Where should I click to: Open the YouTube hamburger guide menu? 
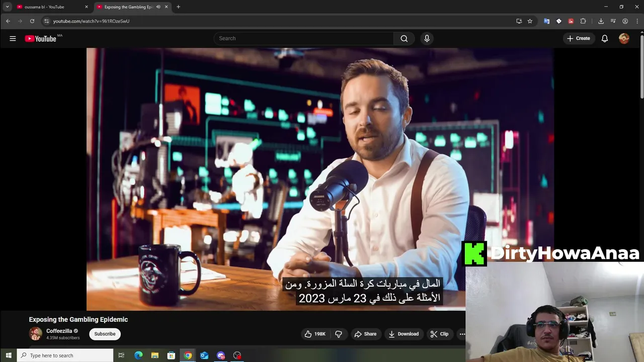[x=13, y=39]
